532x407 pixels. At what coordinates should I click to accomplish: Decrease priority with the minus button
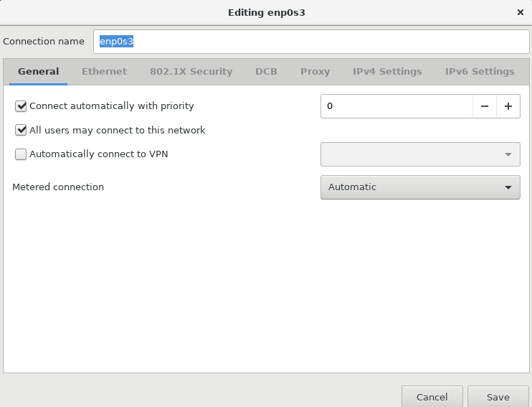click(x=485, y=106)
